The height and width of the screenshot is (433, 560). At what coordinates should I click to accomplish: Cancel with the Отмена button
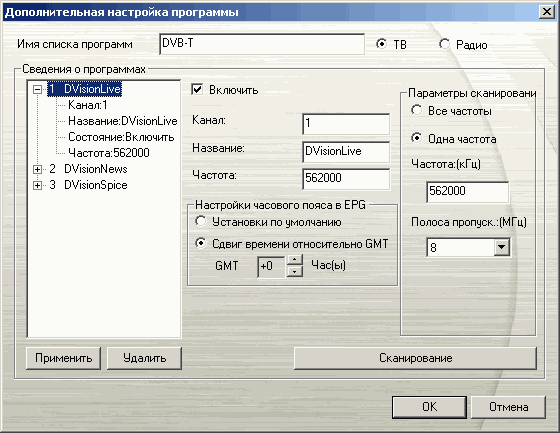[509, 407]
